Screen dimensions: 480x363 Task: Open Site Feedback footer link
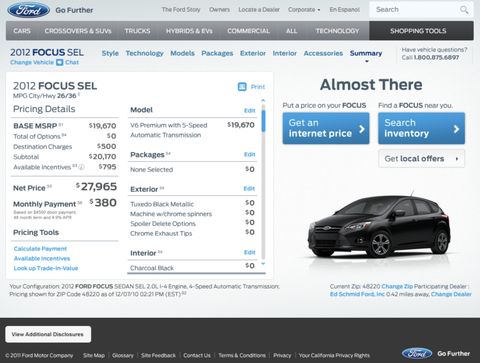[x=158, y=355]
